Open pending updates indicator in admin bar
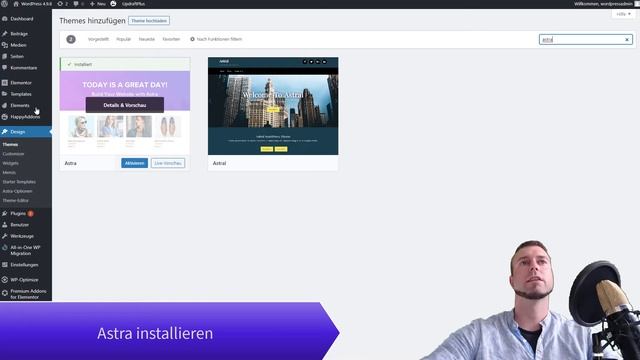 (62, 4)
